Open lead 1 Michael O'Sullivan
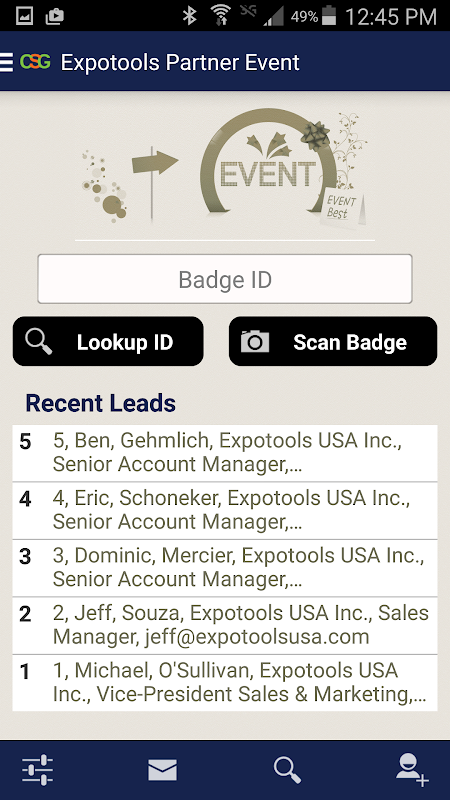Image resolution: width=450 pixels, height=800 pixels. (225, 683)
